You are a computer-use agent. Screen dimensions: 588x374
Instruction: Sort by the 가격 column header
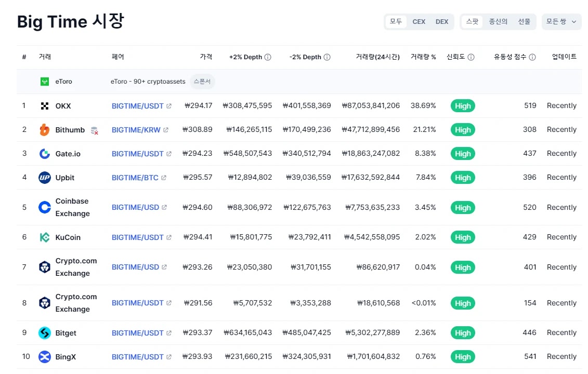[x=206, y=57]
